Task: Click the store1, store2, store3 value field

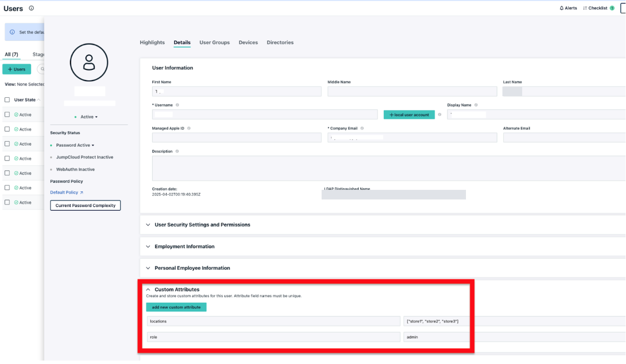Action: (x=515, y=321)
